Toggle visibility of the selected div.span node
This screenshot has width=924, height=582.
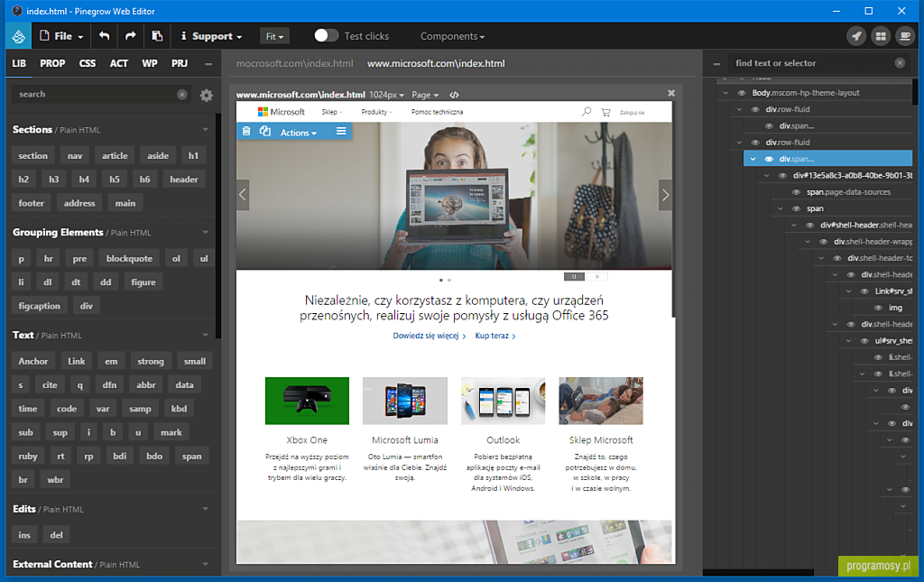click(769, 159)
